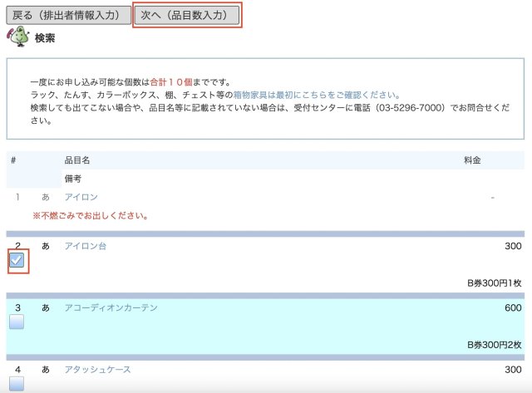Click the 品目名 column header
Viewport: 532px width, 393px height.
pyautogui.click(x=77, y=160)
